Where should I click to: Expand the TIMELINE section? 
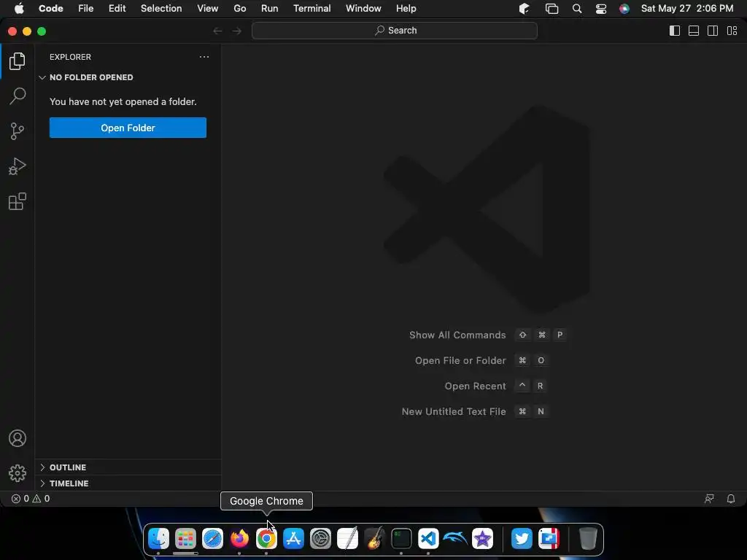coord(128,483)
